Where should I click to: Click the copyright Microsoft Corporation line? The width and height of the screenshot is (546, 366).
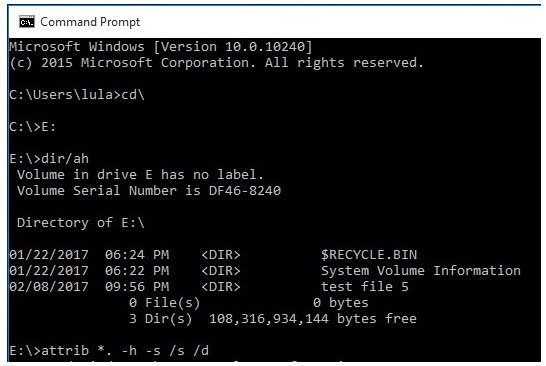(216, 63)
